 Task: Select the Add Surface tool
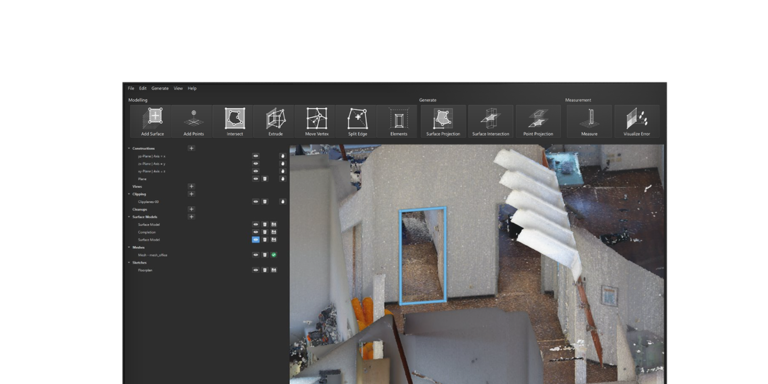coord(152,121)
